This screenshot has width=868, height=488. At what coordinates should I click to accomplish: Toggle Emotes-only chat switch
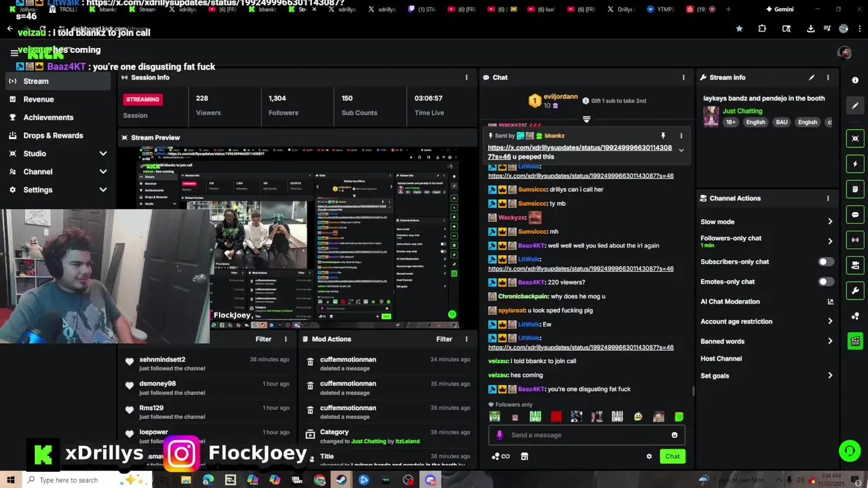(825, 281)
